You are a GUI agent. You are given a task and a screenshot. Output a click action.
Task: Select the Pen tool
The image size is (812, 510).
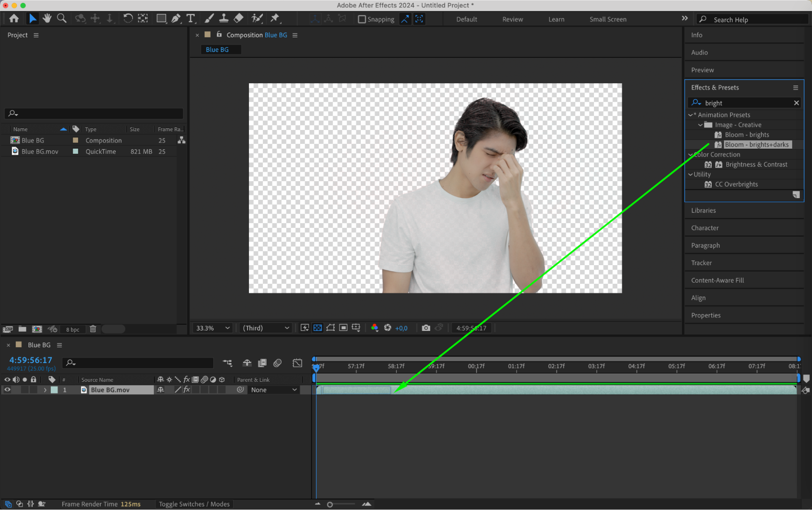[176, 18]
